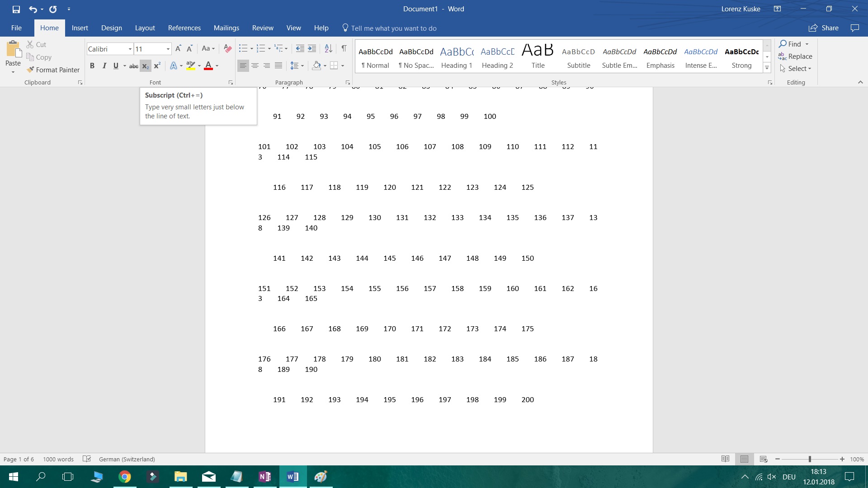Open the font size 11 dropdown

pos(168,49)
